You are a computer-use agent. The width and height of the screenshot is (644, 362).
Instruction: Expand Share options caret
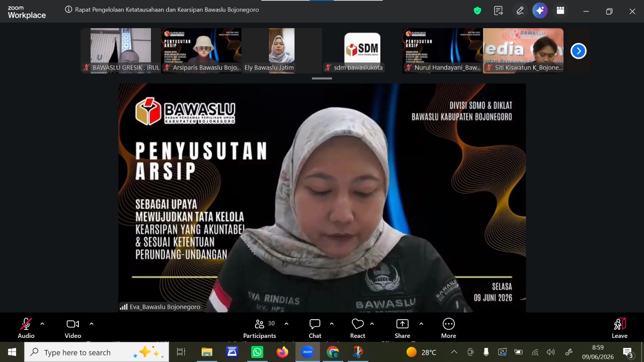click(421, 324)
